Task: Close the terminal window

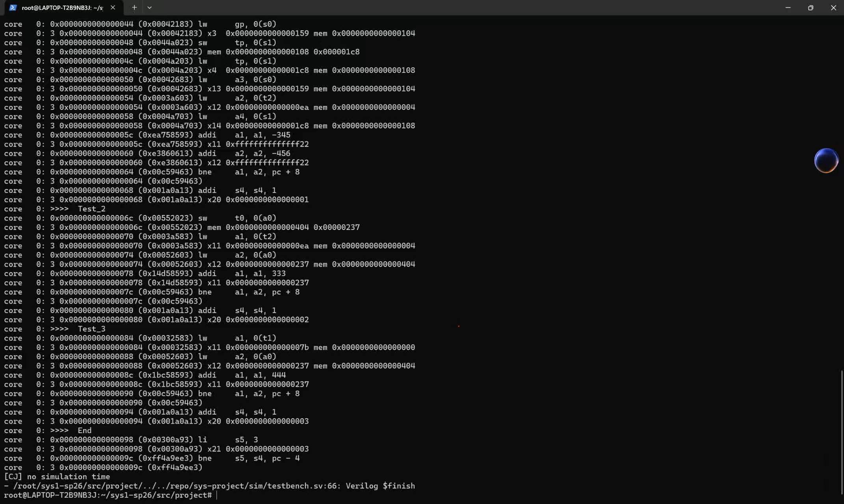Action: coord(833,7)
